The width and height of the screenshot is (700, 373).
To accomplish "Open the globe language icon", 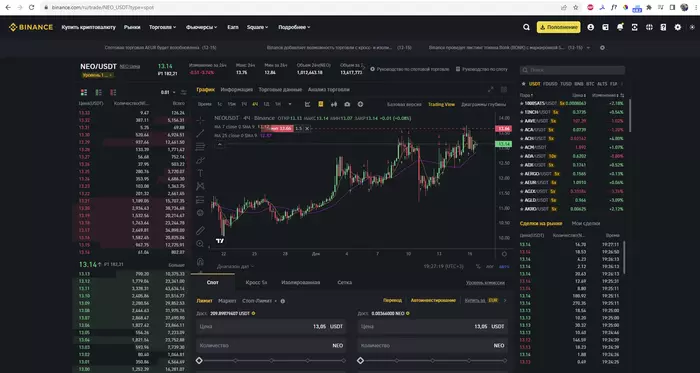I will pyautogui.click(x=649, y=27).
